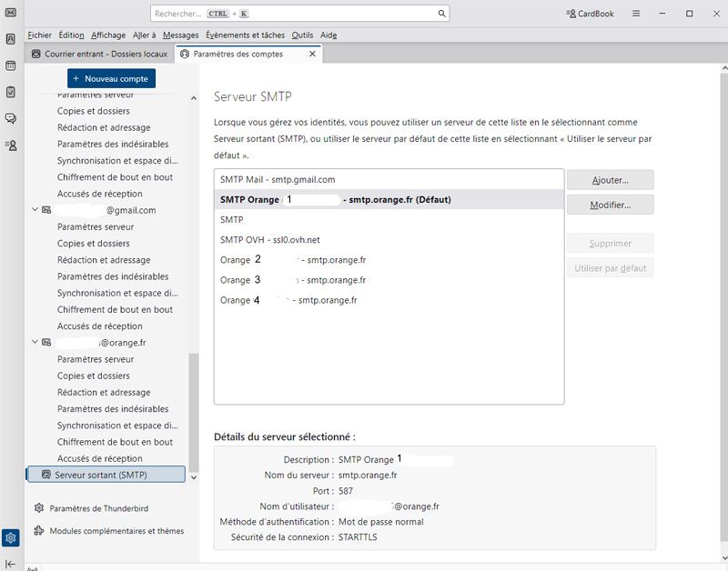This screenshot has width=728, height=571.
Task: Close the Paramètres des comptes tab
Action: point(312,54)
